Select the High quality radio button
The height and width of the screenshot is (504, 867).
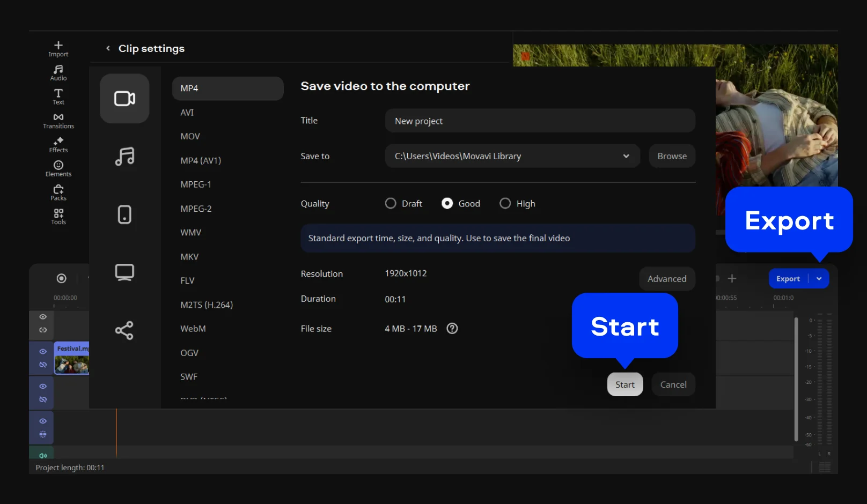point(505,204)
